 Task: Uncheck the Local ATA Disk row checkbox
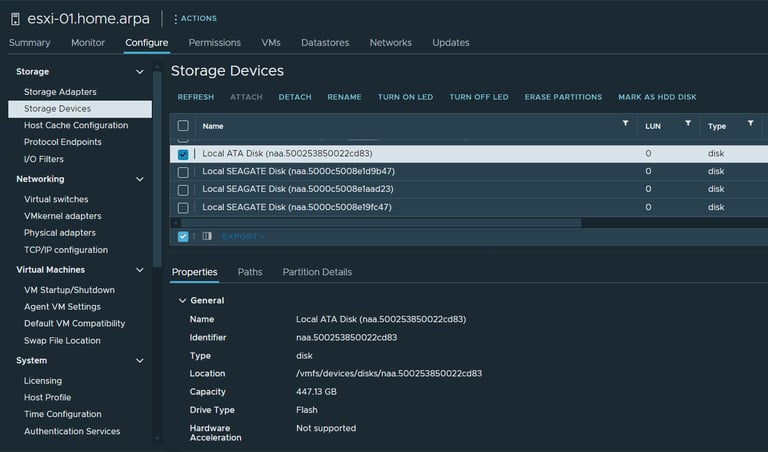tap(183, 154)
